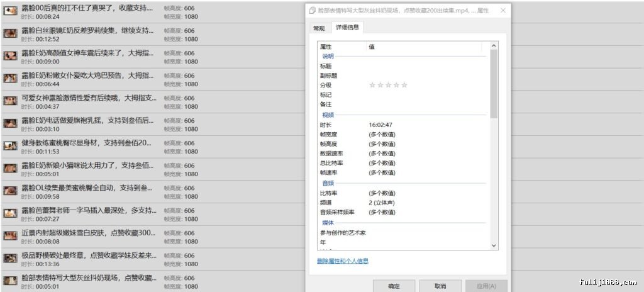Open the video thumbnail of the 00:08:24 item
The height and width of the screenshot is (292, 644).
pos(10,11)
